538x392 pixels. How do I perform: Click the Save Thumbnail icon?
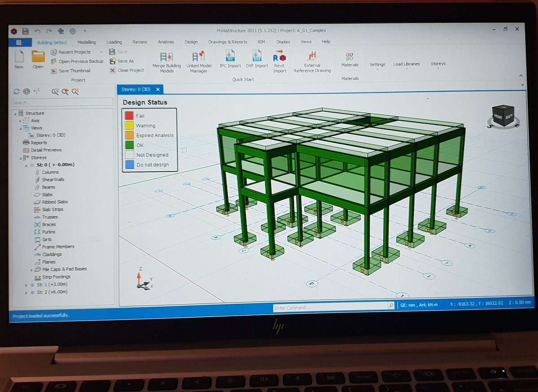coord(54,71)
